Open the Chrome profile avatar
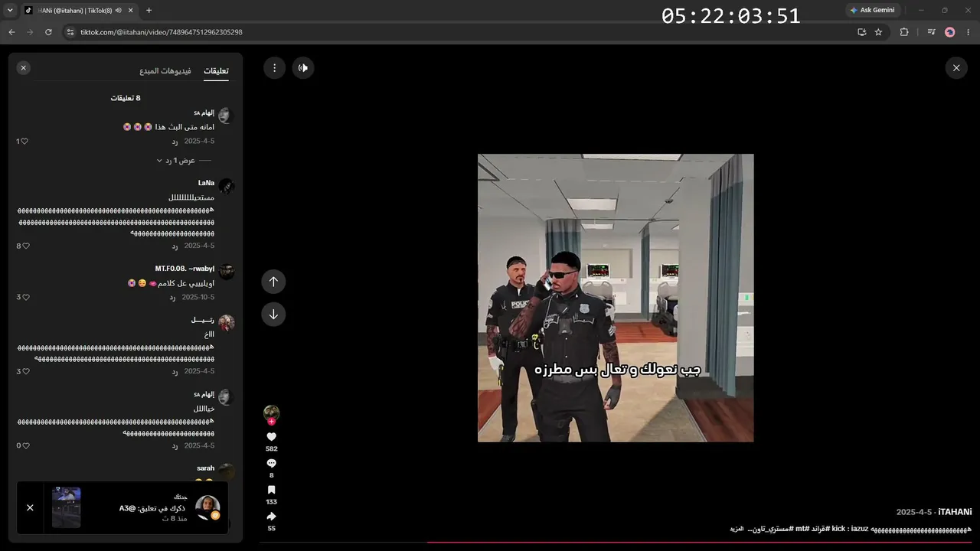This screenshot has width=980, height=551. point(950,32)
